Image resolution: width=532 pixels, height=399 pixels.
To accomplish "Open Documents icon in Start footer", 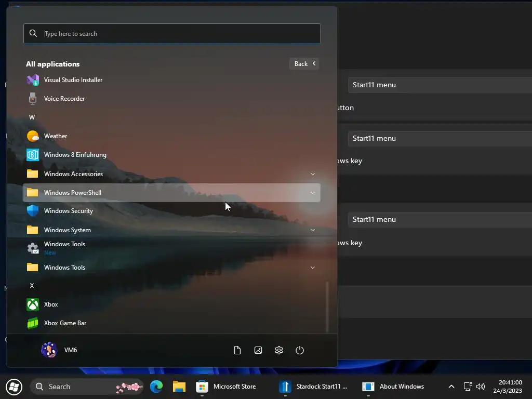I will tap(237, 350).
